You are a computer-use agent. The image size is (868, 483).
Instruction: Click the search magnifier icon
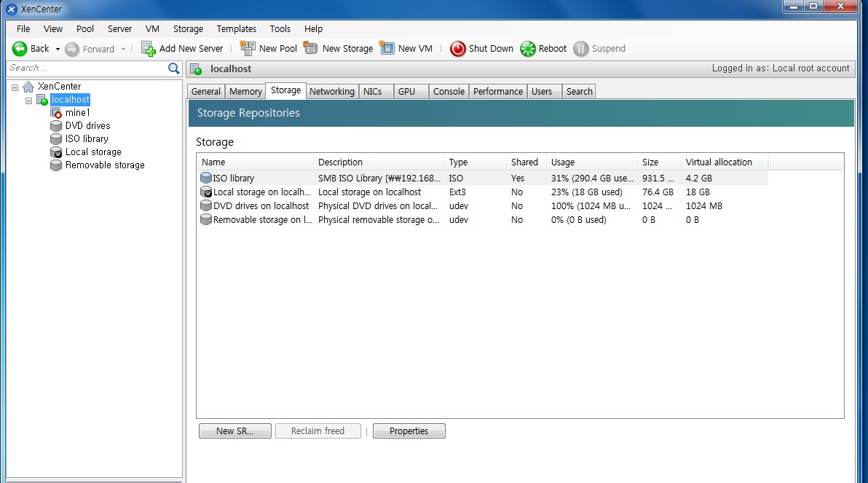[174, 68]
